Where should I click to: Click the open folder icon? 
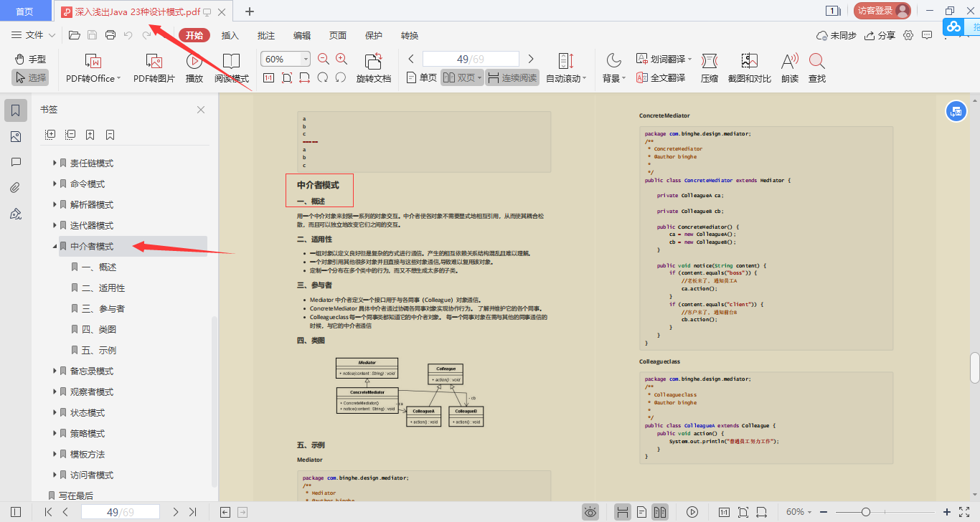tap(74, 35)
